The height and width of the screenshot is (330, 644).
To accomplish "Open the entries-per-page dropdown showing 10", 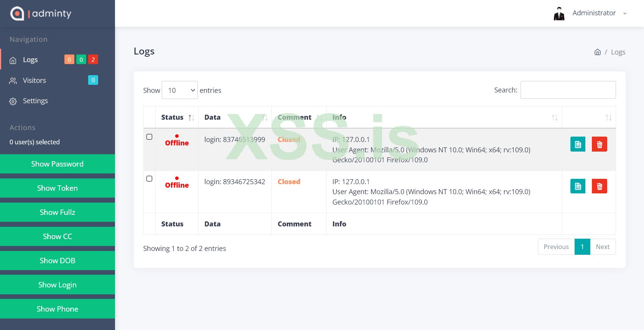I will pos(180,90).
